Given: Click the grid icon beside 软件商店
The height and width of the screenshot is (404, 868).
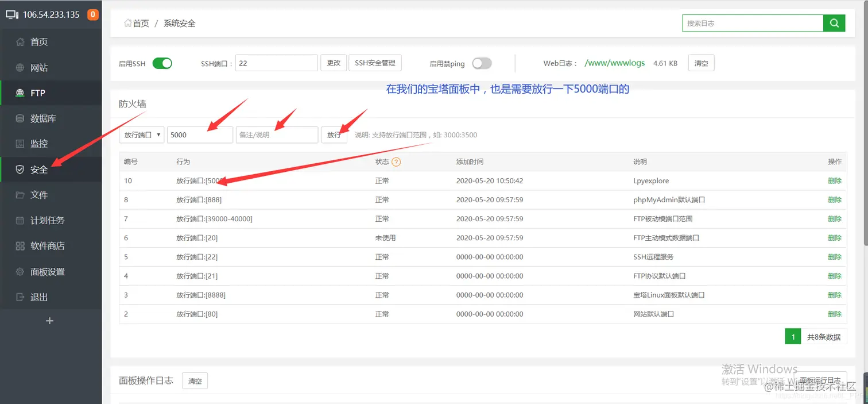Looking at the screenshot, I should (x=20, y=246).
